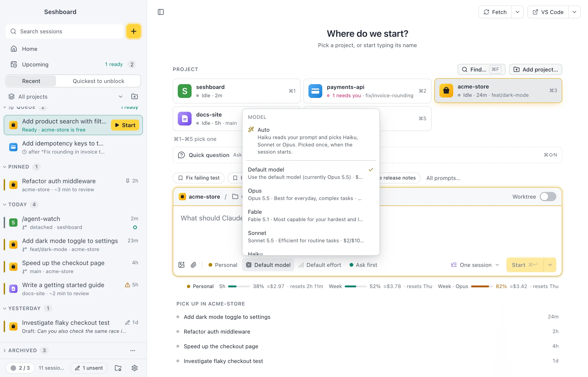Open settings gear in sidebar footer
588x377 pixels.
tap(135, 368)
